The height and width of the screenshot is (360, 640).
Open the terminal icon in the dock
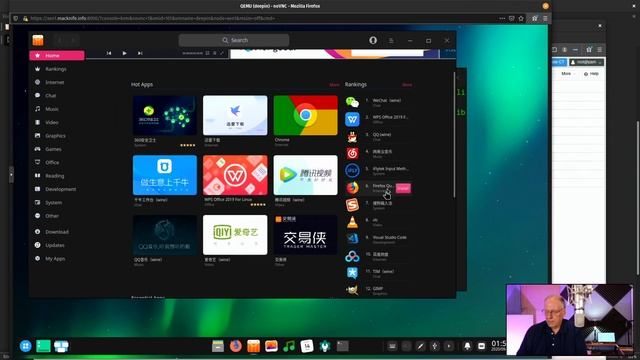[343, 346]
